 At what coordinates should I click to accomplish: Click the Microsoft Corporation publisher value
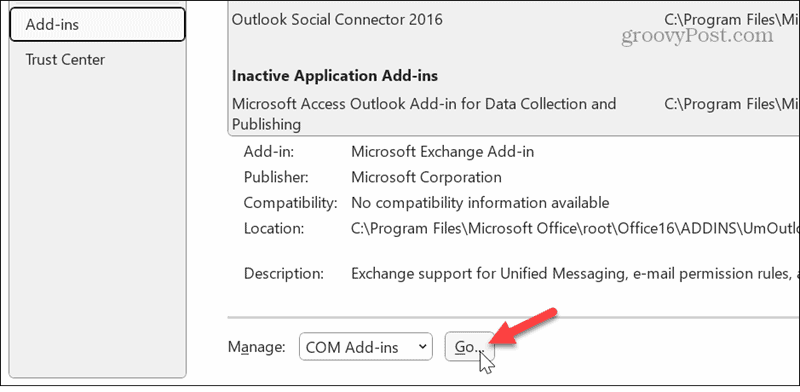427,177
